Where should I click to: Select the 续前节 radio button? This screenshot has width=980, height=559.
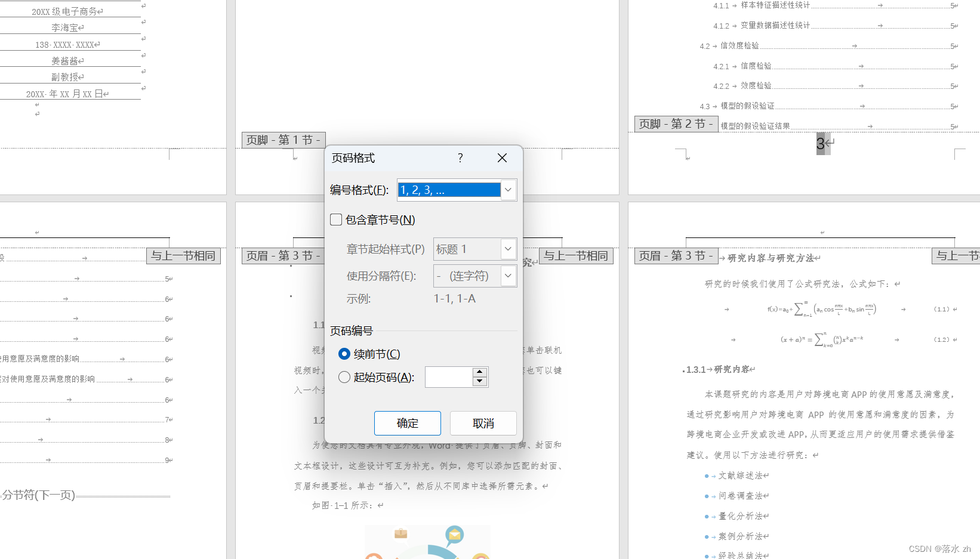344,354
